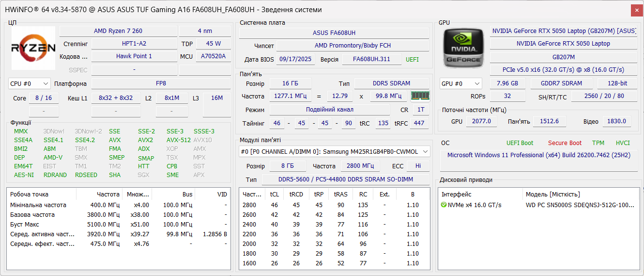Screen dimensions: 644x276
Task: Click the 'Робоча точка' column header
Action: point(30,195)
